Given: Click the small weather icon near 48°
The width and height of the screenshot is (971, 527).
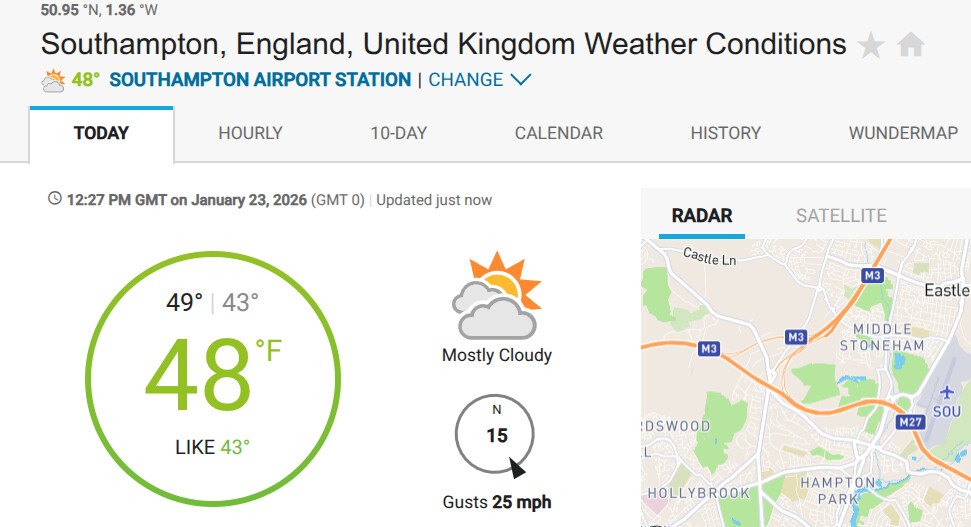Looking at the screenshot, I should coord(53,80).
